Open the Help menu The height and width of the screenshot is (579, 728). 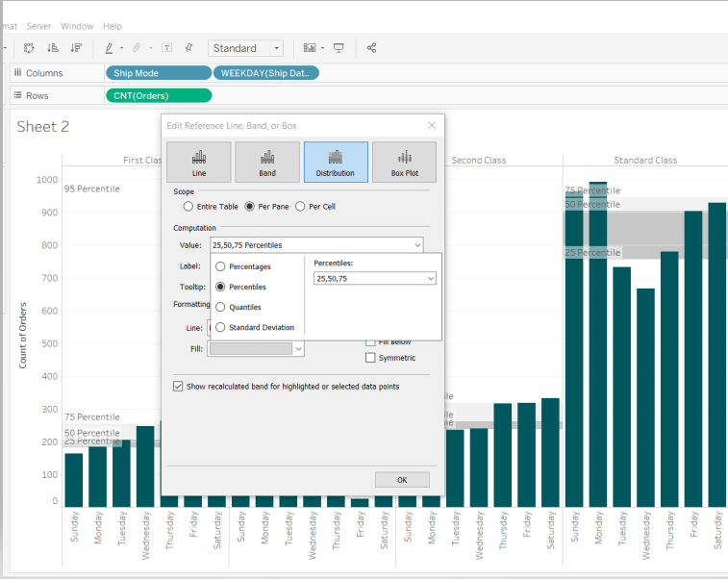(113, 26)
